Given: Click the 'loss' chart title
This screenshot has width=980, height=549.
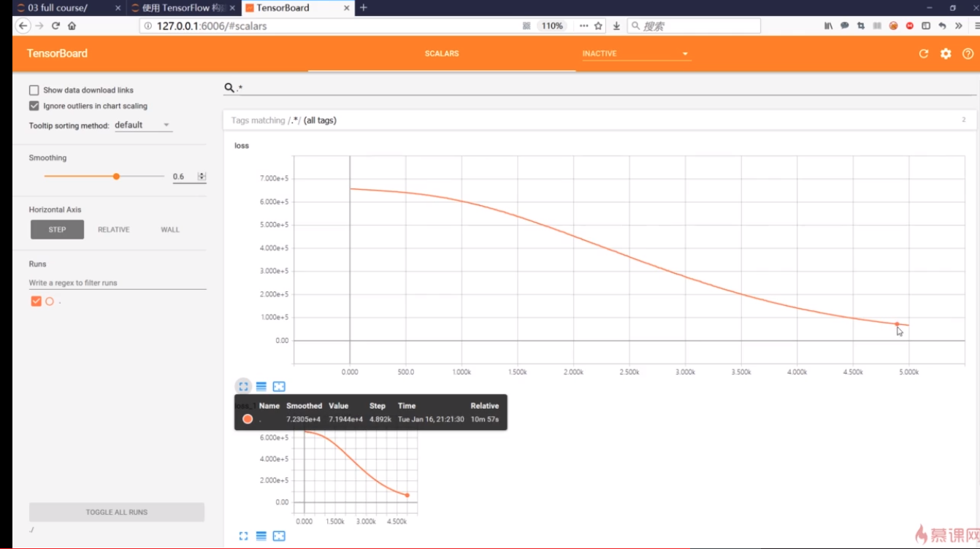Looking at the screenshot, I should tap(242, 145).
